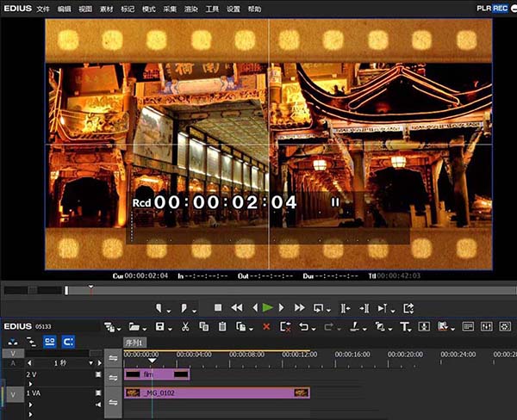517x420 pixels.
Task: Click the export icon in player controls
Action: point(408,308)
